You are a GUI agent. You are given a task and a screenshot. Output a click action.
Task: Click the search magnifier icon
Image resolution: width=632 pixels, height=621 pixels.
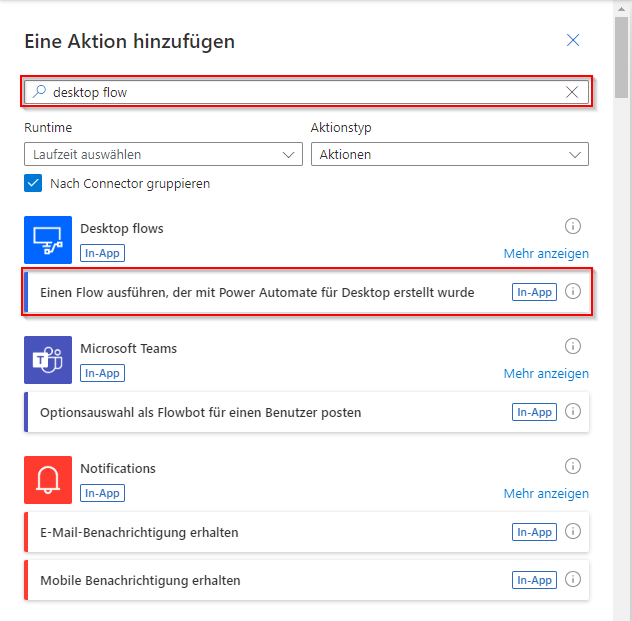coord(40,91)
